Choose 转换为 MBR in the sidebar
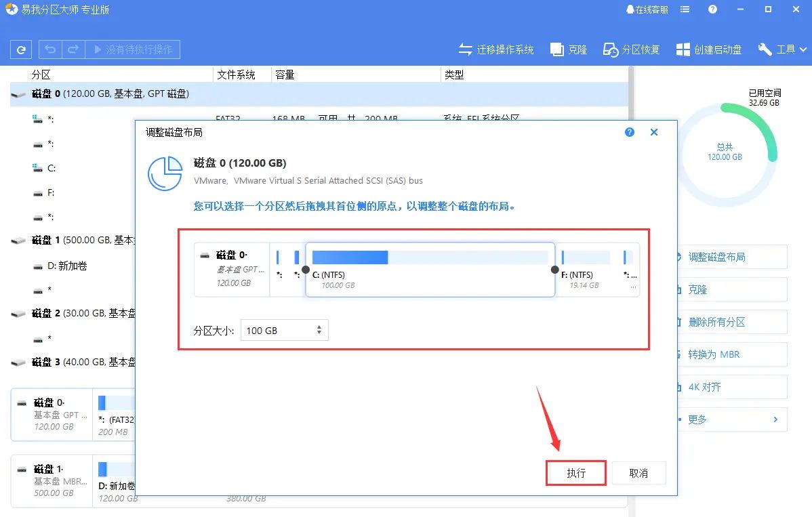 [732, 354]
